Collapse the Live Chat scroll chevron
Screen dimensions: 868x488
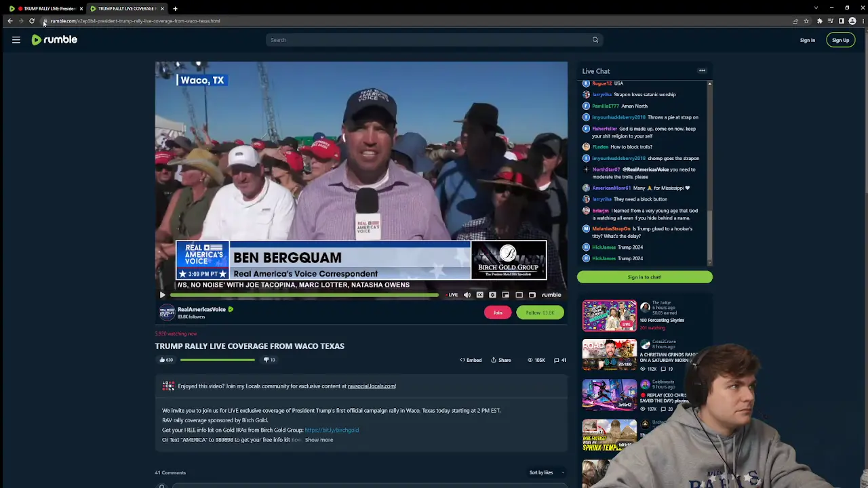click(x=709, y=83)
